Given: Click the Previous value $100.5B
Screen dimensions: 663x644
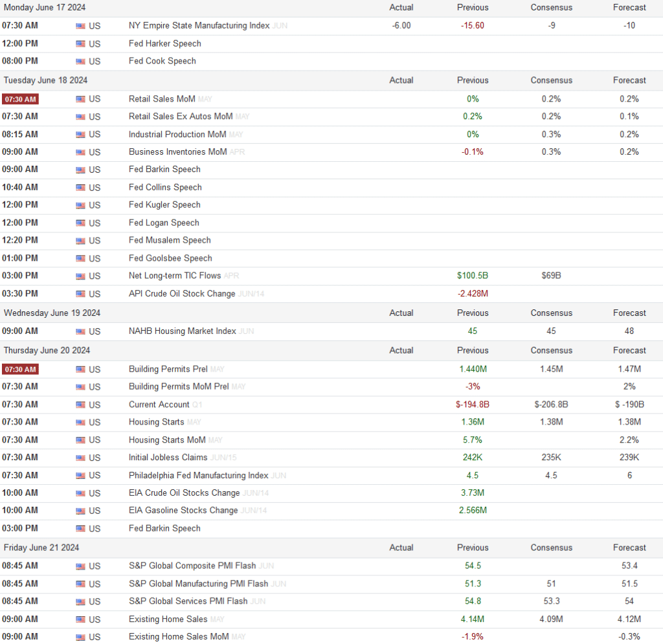Looking at the screenshot, I should [472, 276].
